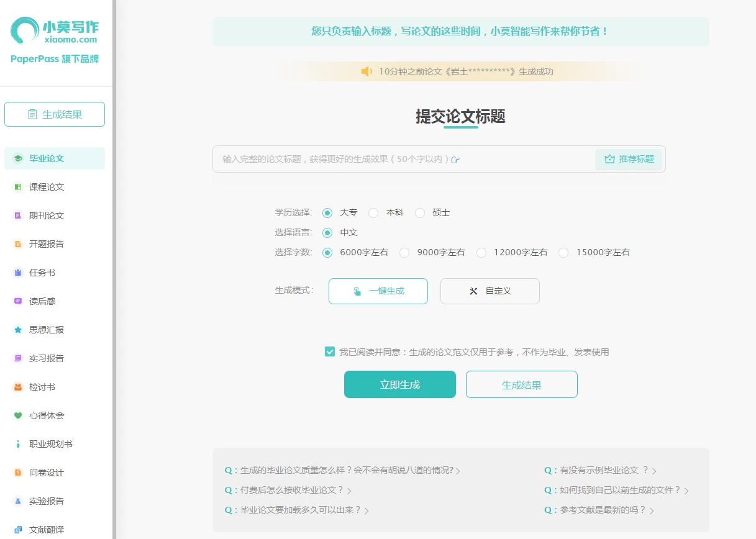
Task: Expand the FAQ 有没有示例毕业论文
Action: click(600, 471)
